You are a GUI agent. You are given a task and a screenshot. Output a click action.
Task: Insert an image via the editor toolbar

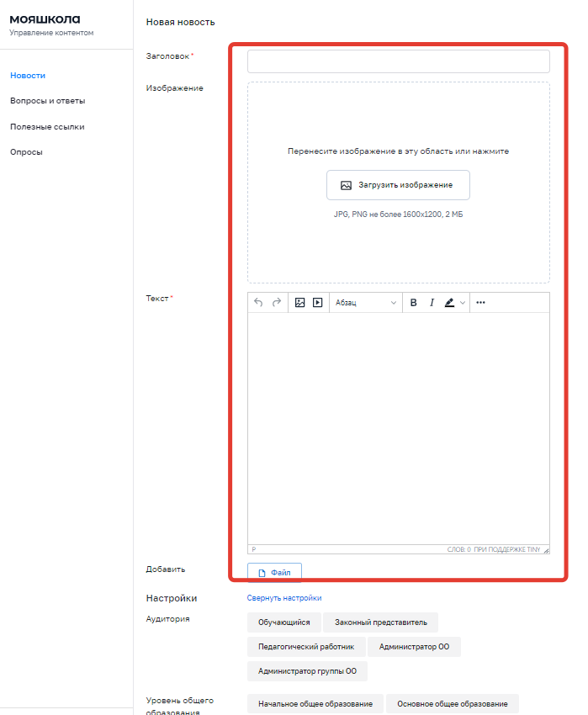click(299, 303)
